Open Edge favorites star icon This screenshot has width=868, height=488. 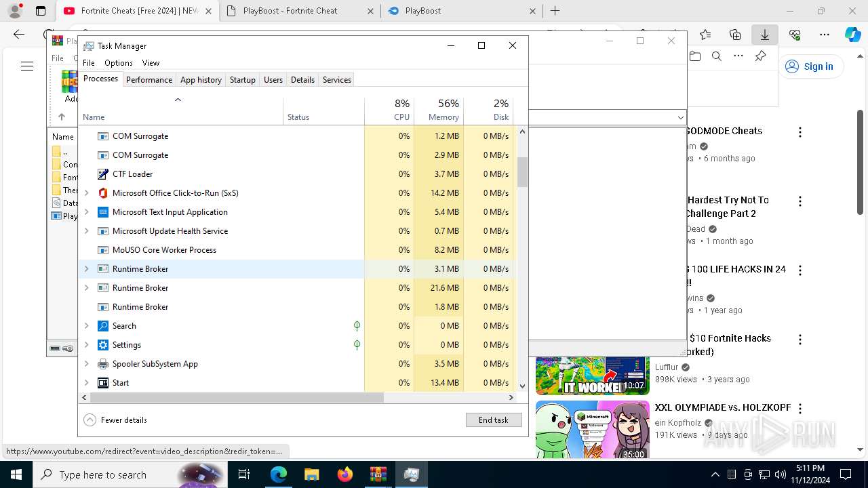(x=705, y=35)
